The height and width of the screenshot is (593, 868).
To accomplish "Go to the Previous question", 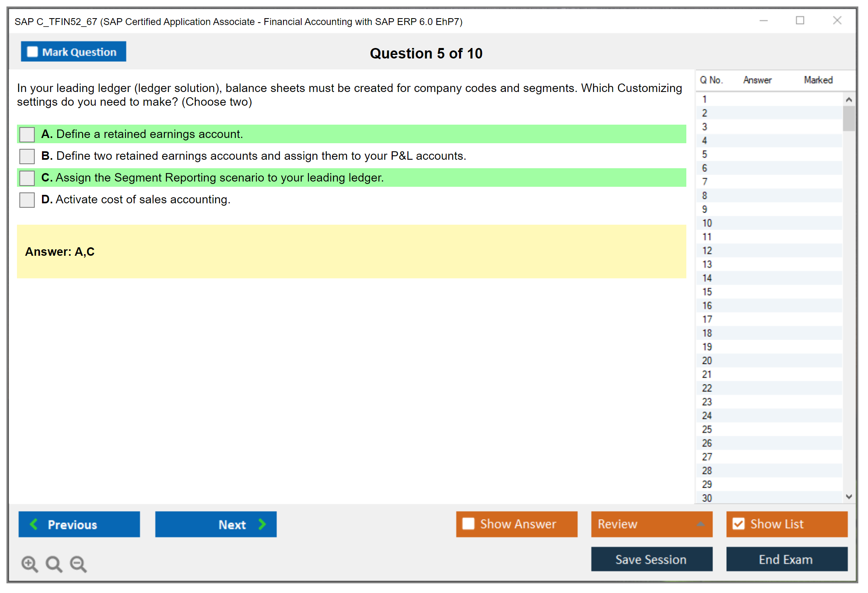I will (x=79, y=524).
